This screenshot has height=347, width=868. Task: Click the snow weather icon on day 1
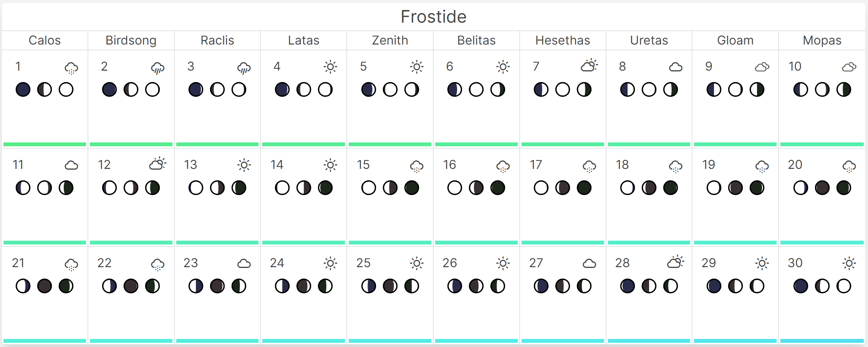(71, 68)
